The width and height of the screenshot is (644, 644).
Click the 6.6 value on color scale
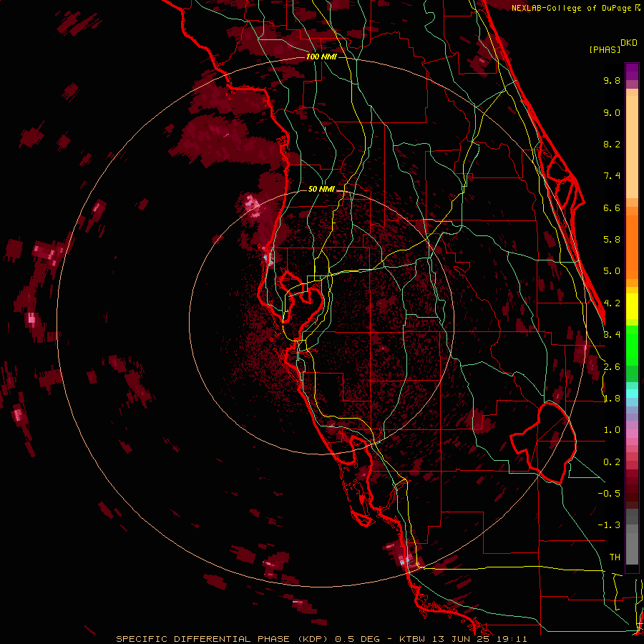(x=612, y=208)
